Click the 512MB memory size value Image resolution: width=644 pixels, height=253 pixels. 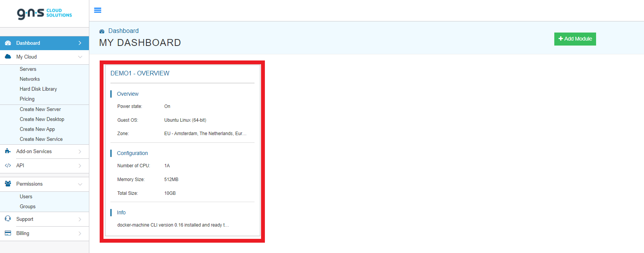[171, 180]
